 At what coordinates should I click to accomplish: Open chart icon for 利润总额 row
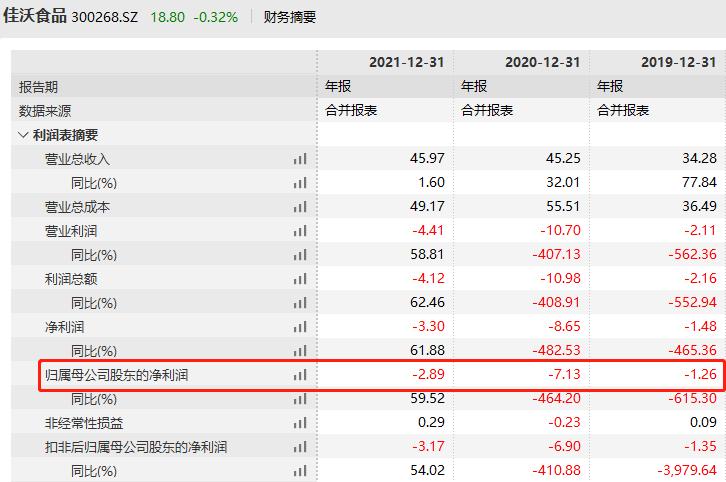click(x=300, y=279)
